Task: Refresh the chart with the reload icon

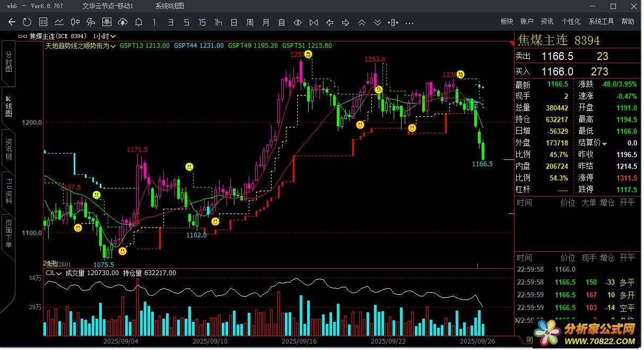Action: 27,22
